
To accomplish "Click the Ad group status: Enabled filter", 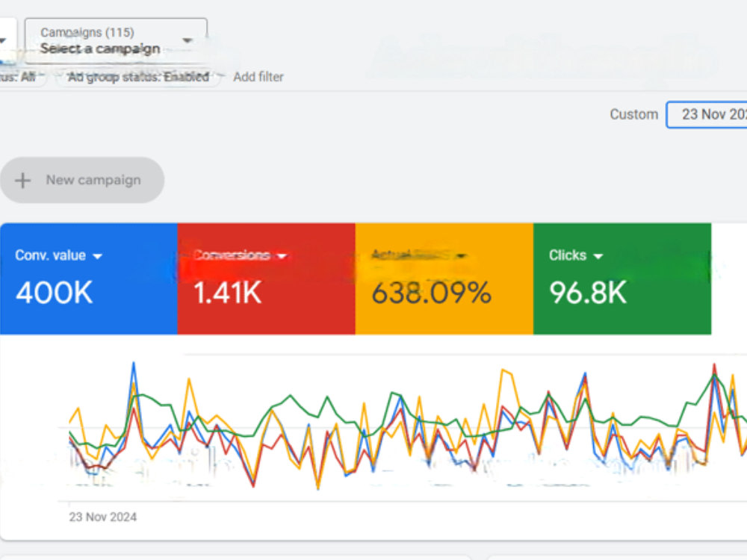I will (138, 77).
